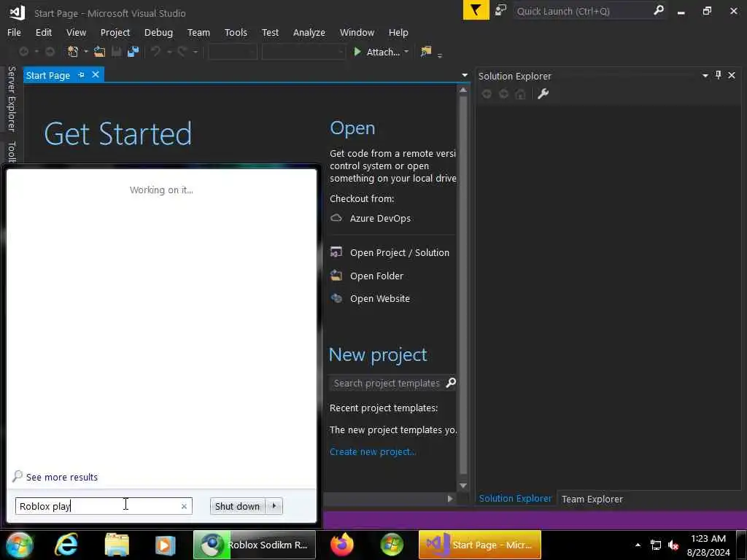Expand the Shut down options arrow
The height and width of the screenshot is (560, 747).
[x=274, y=506]
